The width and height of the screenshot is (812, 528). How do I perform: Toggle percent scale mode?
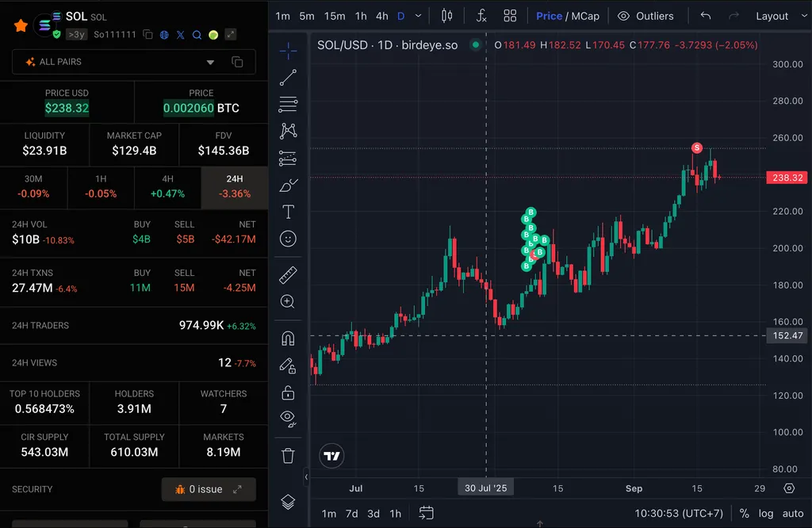point(744,514)
